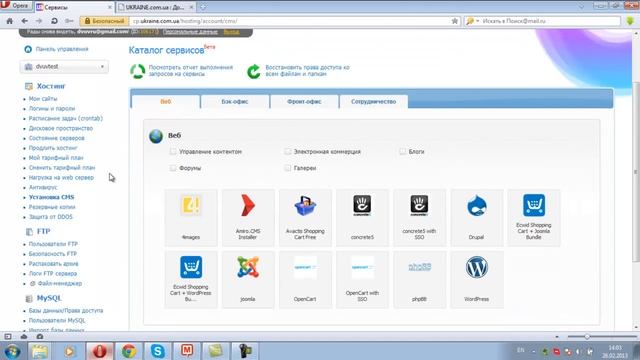Open the phpBB forum installer
This screenshot has height=360, width=640.
419,267
